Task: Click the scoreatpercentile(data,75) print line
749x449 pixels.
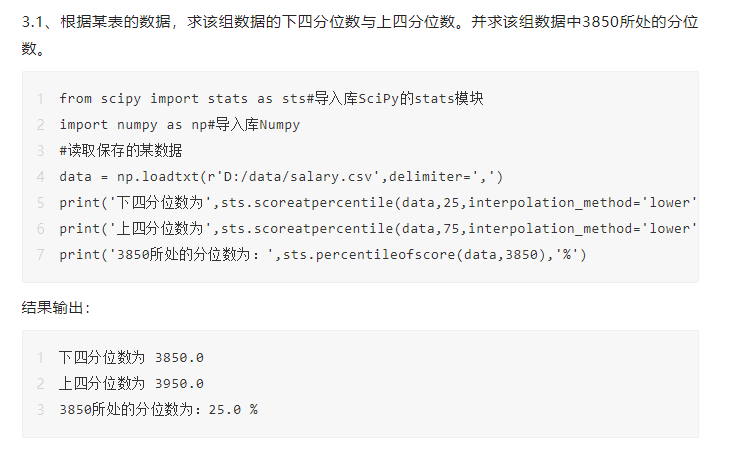Action: [377, 228]
